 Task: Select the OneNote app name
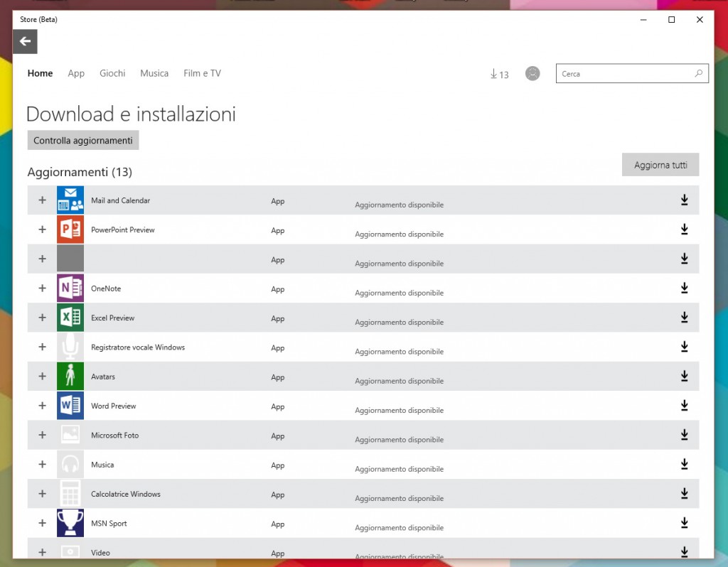[106, 288]
